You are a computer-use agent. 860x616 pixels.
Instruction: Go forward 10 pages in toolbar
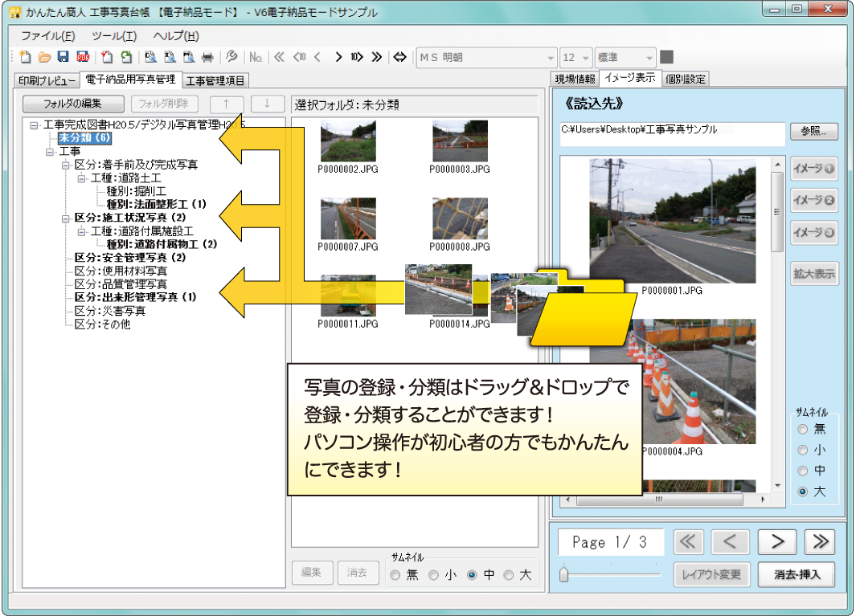[x=357, y=57]
